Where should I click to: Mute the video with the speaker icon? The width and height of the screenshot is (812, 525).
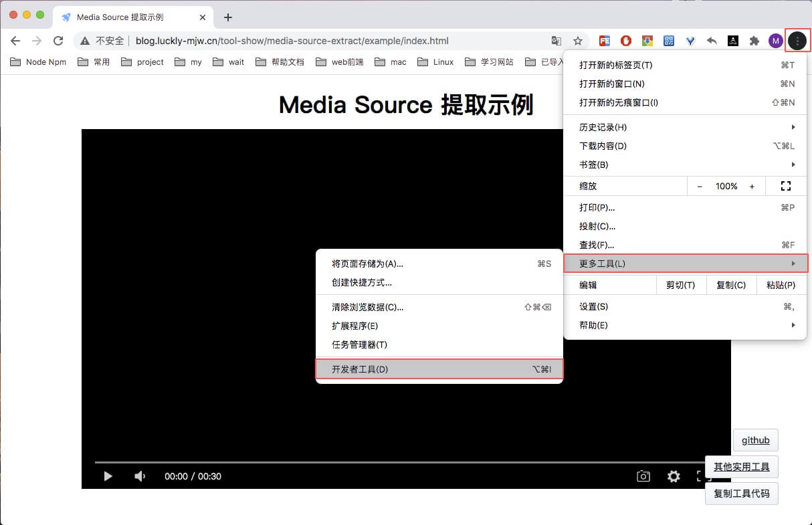pos(140,476)
